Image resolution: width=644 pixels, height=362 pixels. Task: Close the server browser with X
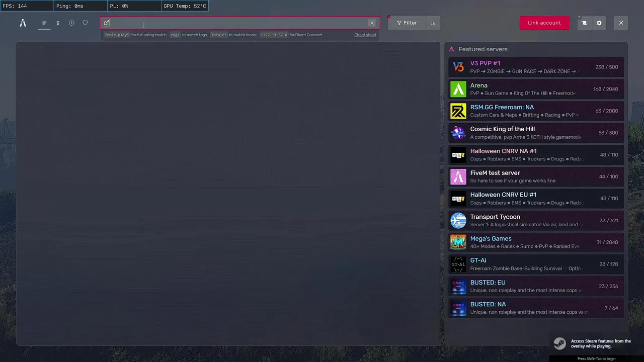tap(621, 23)
